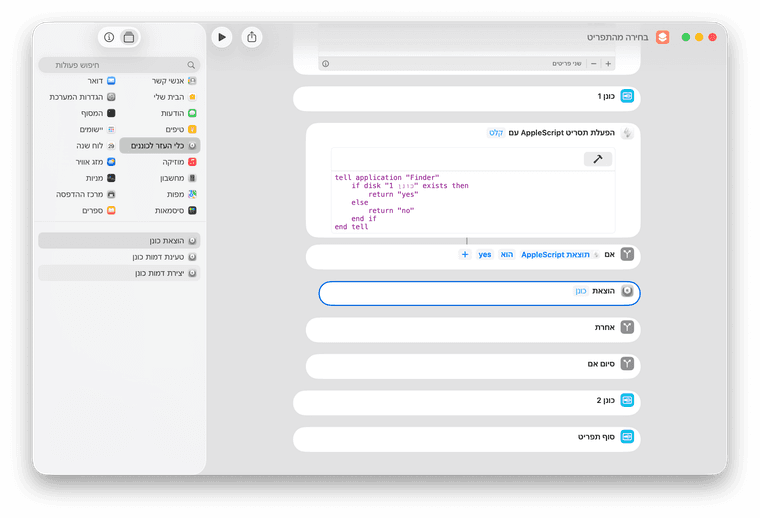Select the דואר (Mail) category
This screenshot has width=760, height=518.
pos(93,80)
